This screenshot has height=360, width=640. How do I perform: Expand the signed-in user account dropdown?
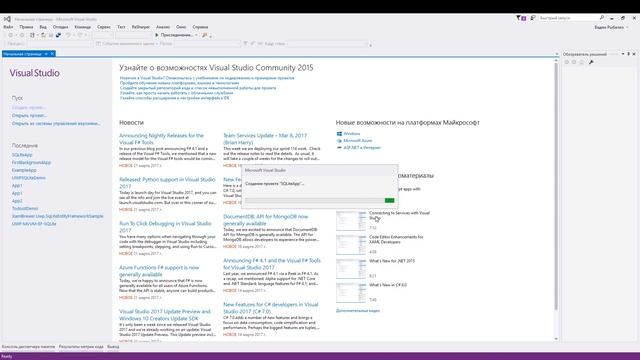click(627, 27)
